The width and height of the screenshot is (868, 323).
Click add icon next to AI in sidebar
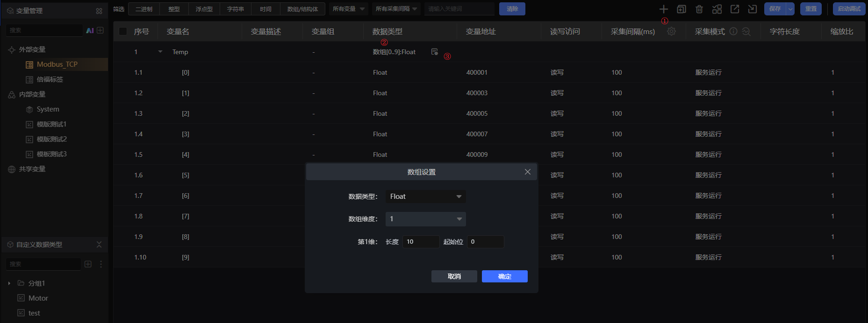(100, 30)
